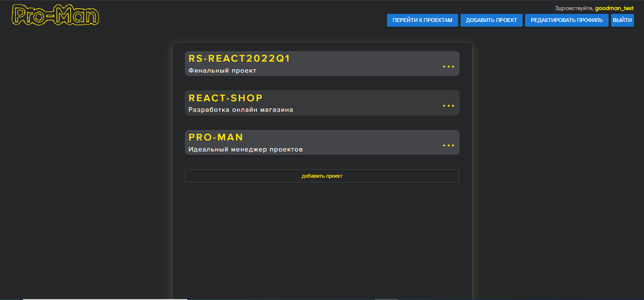Click the Pro-Man logo

(54, 15)
